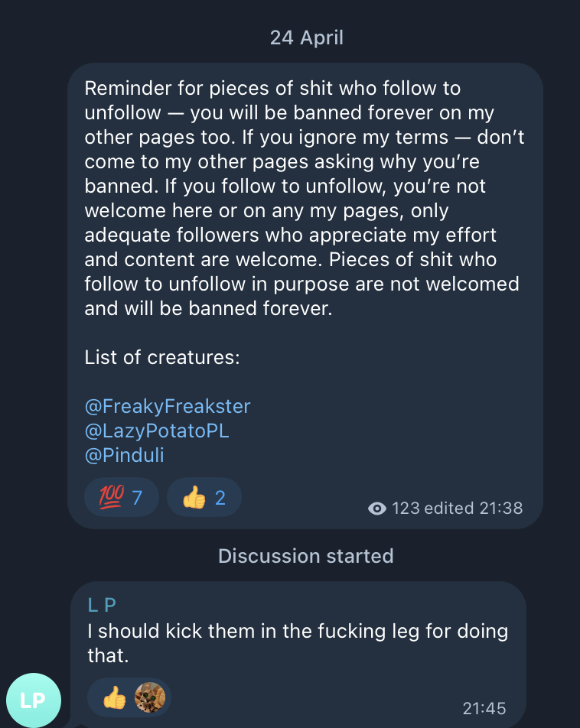Open reactor avatar thumbnail on reply reaction
Screen dimensions: 580x728
pos(150,697)
